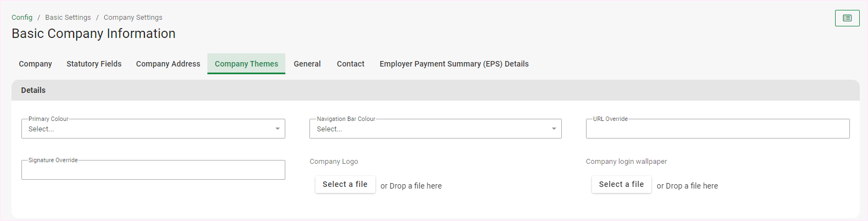Select a file for Company Logo
This screenshot has width=868, height=221.
[x=345, y=184]
